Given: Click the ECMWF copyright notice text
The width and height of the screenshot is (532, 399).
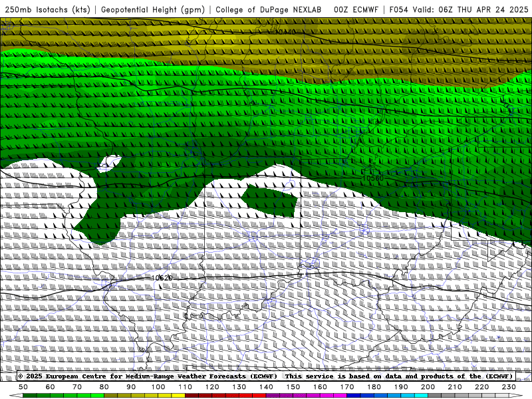Looking at the screenshot, I should 265,376.
